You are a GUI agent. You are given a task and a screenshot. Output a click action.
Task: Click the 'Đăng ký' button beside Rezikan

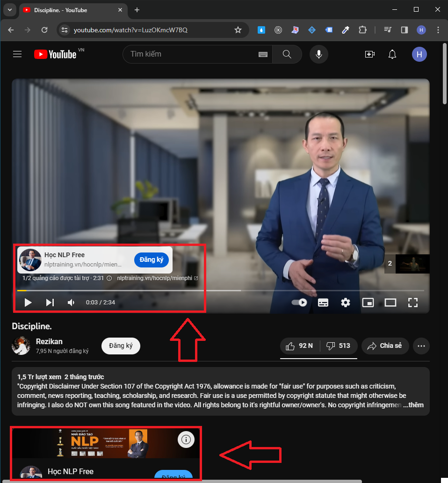(121, 346)
